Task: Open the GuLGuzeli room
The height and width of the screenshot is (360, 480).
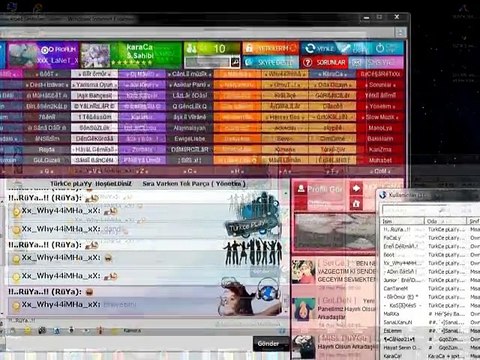Action: tap(47, 160)
